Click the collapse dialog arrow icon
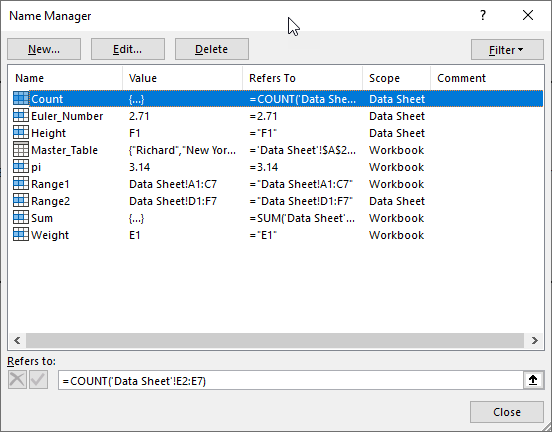552x432 pixels. pyautogui.click(x=533, y=380)
